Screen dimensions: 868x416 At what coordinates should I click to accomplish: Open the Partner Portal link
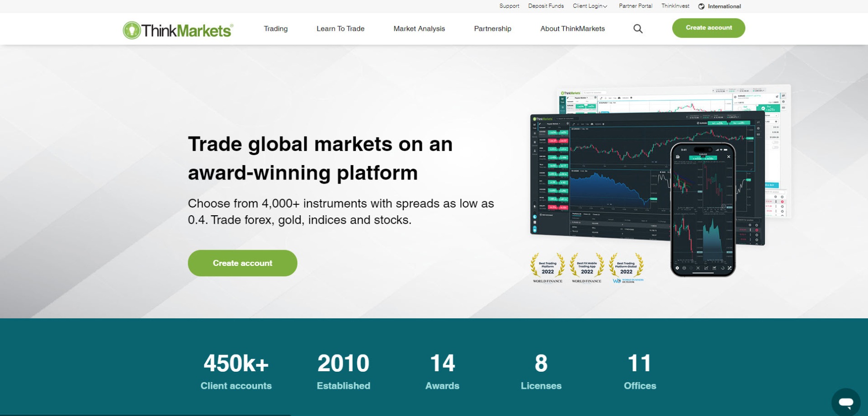click(635, 6)
